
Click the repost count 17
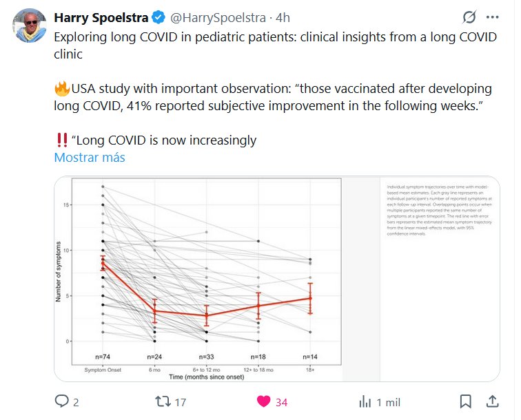pyautogui.click(x=180, y=402)
